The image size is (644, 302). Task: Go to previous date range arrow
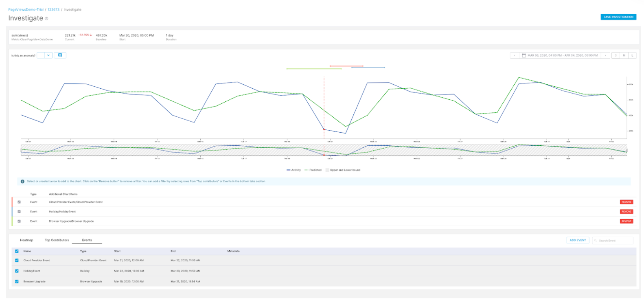tap(515, 55)
